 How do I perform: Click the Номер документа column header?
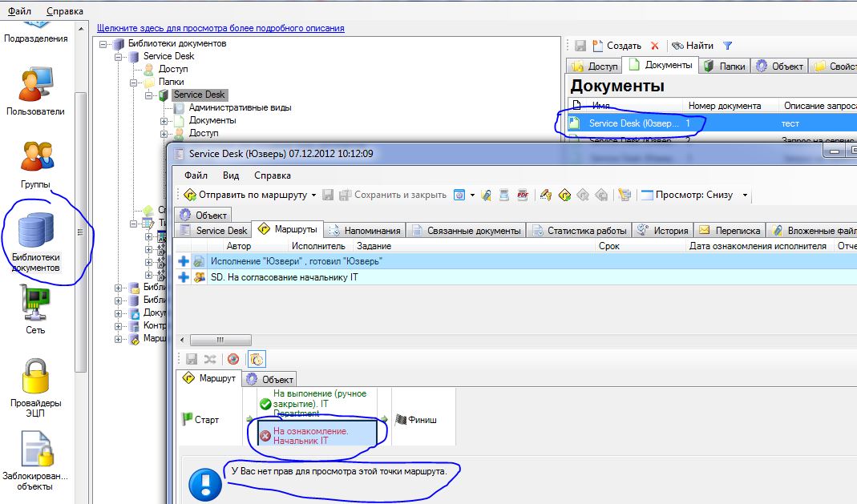click(724, 106)
